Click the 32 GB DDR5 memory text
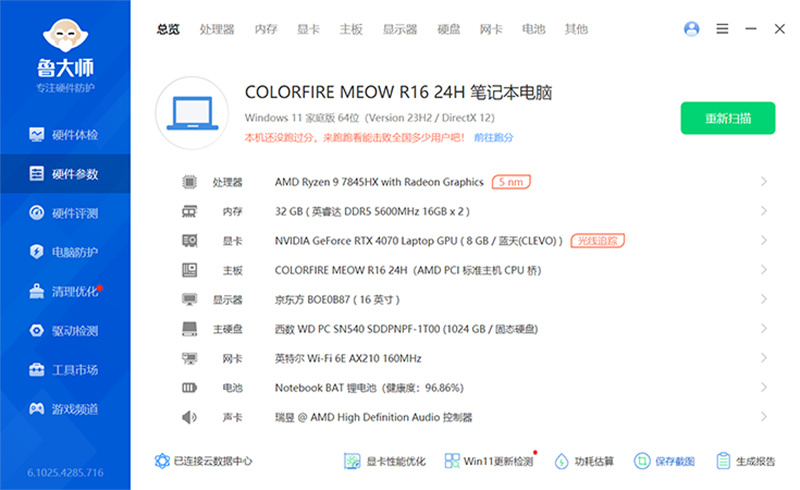 [372, 211]
